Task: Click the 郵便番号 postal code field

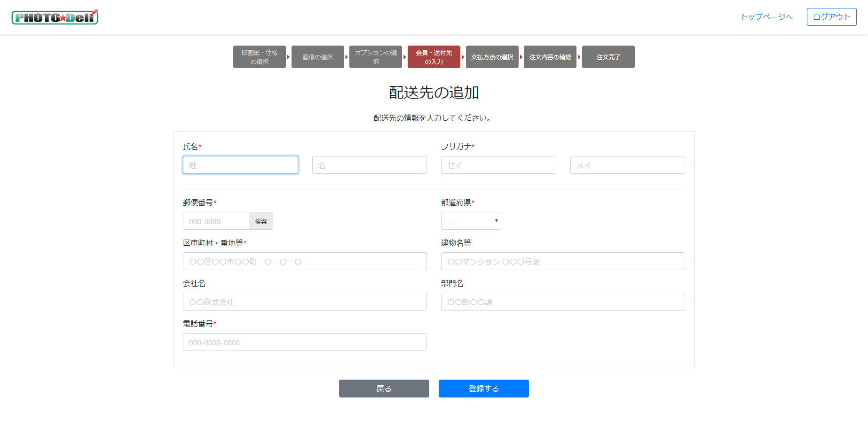Action: tap(216, 221)
